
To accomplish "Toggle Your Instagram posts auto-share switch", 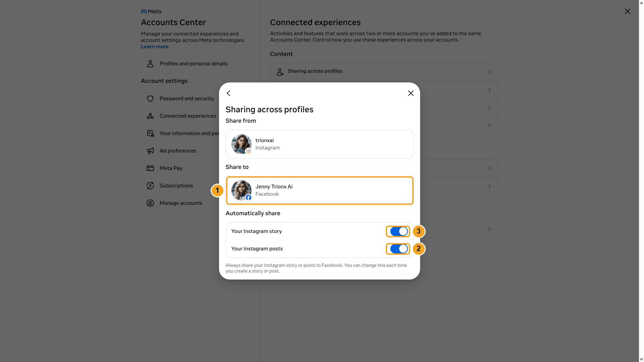I will (399, 249).
